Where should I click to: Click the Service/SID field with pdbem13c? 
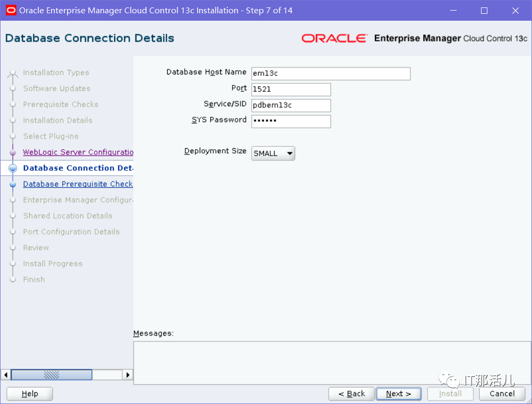pyautogui.click(x=291, y=106)
